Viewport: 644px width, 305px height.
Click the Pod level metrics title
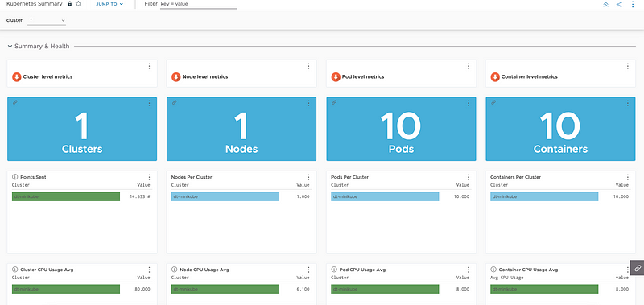[x=363, y=76]
